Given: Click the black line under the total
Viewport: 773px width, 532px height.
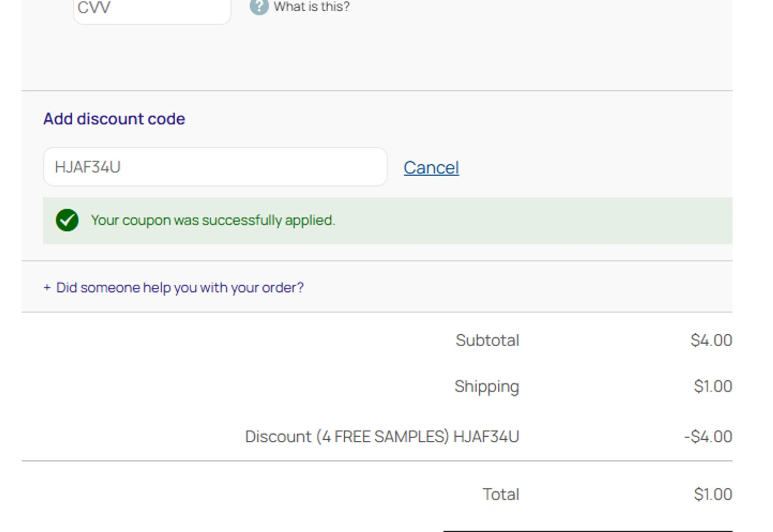Looking at the screenshot, I should (587, 530).
